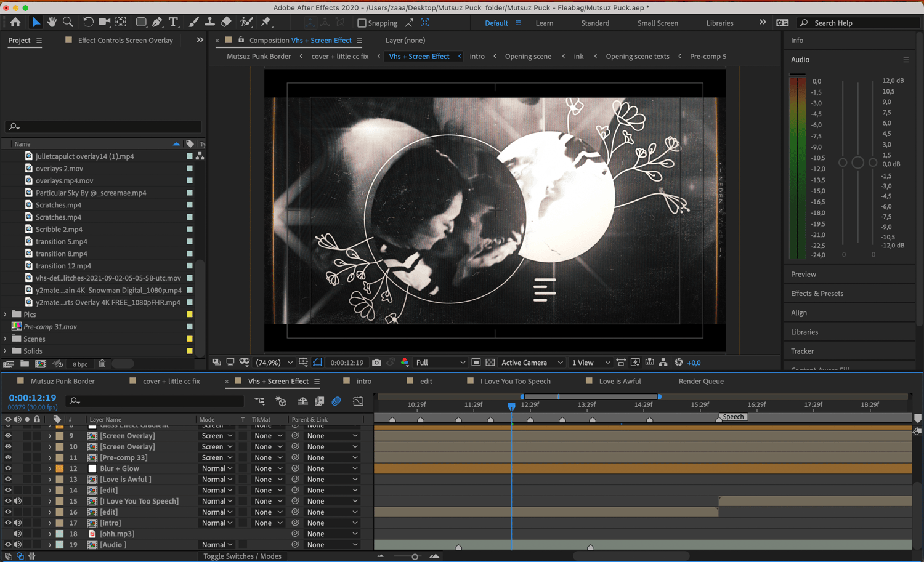Switch to the Learn workspace
The image size is (924, 562).
544,23
